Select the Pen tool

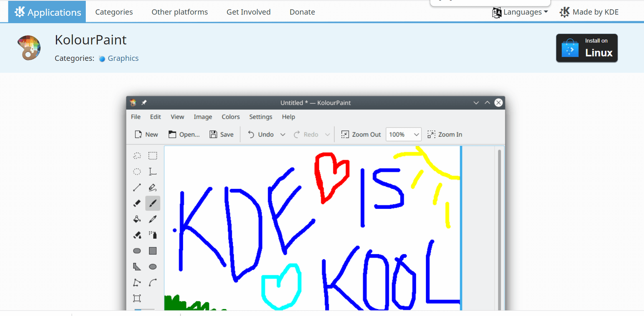[153, 188]
